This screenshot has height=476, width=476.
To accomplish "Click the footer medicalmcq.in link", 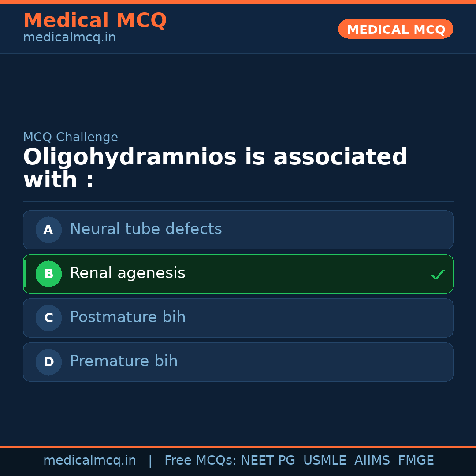I will point(90,460).
